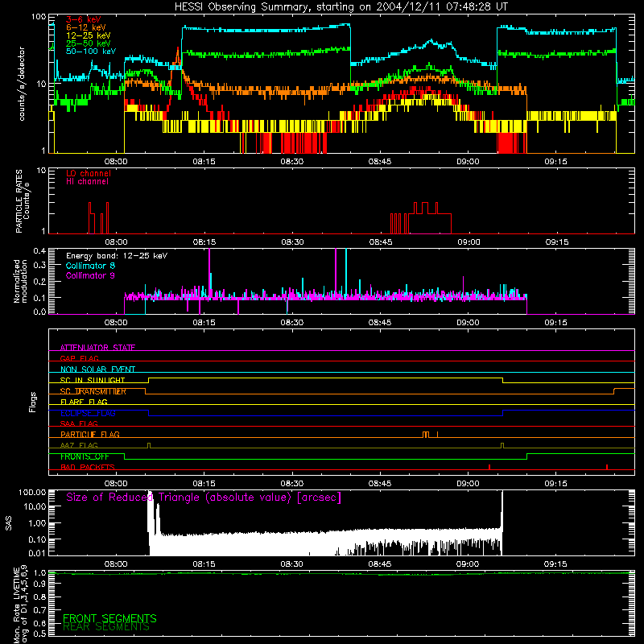This screenshot has height=644, width=644.
Task: Click the SC TRANSMITTER flag label
Action: pos(93,391)
